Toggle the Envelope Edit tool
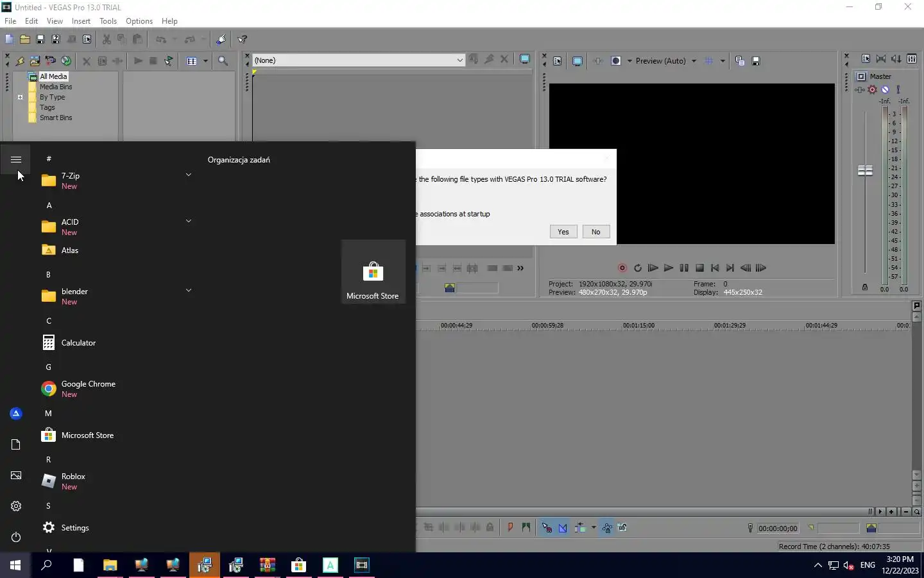The width and height of the screenshot is (924, 578). 563,528
